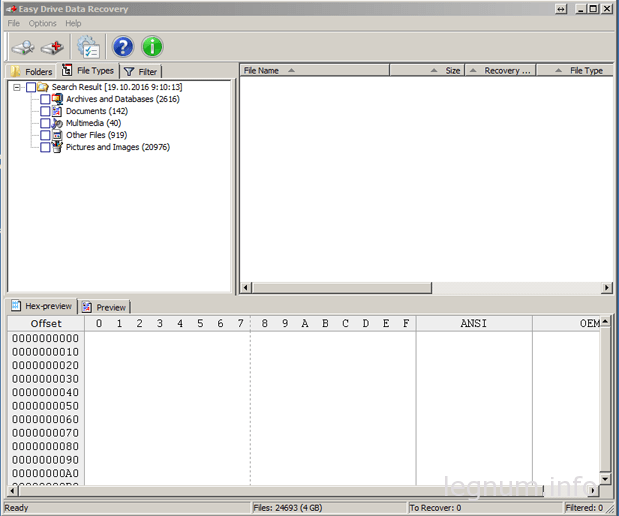This screenshot has height=516, width=619.
Task: Click the Offset column header
Action: 46,323
